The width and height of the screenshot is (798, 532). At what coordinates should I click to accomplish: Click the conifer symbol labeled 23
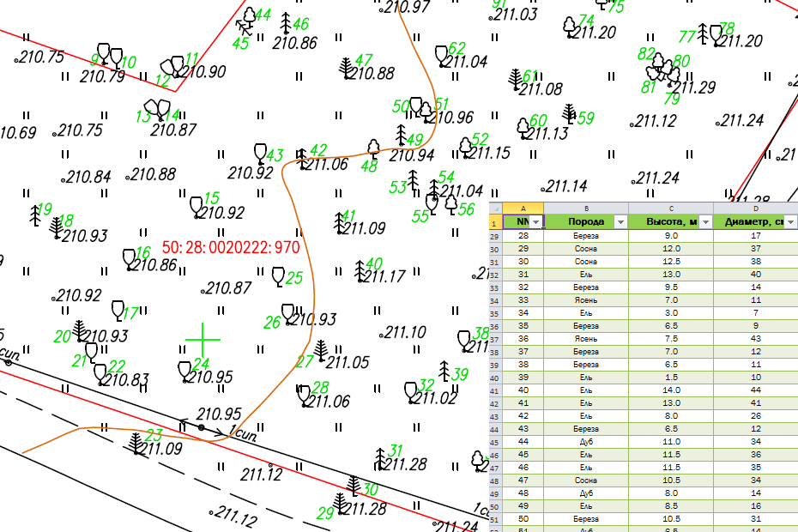tap(136, 443)
